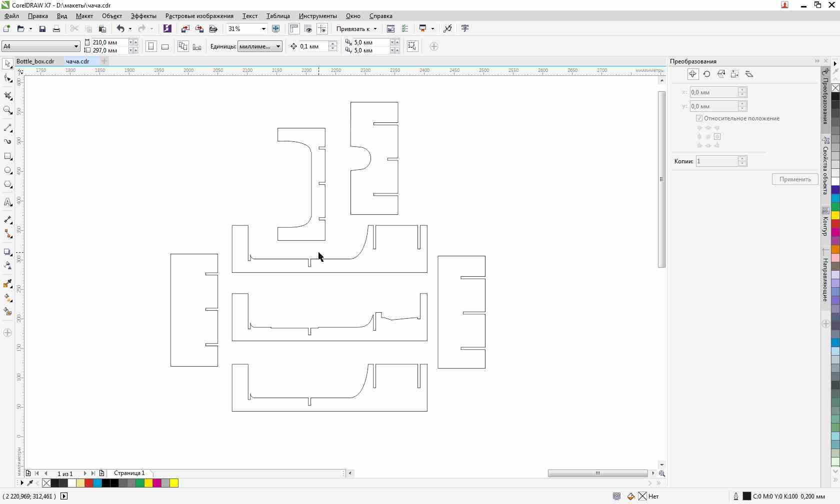Viewport: 840px width, 504px height.
Task: Select the Text tool
Action: click(7, 202)
